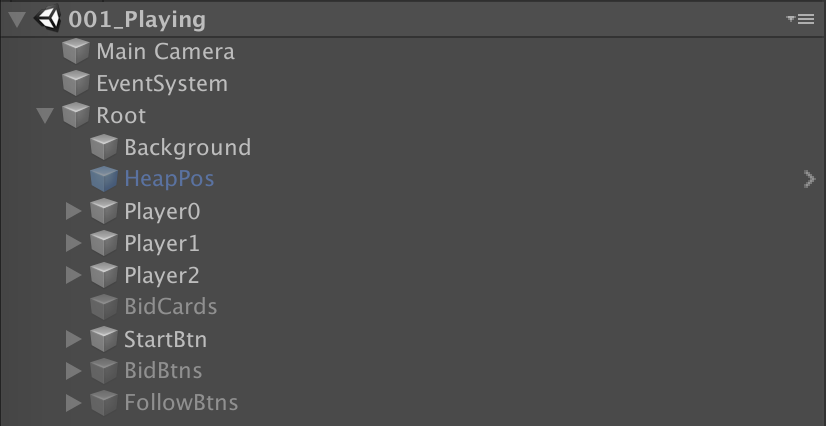The image size is (826, 426).
Task: Expand the Player2 foldout arrow
Action: tap(73, 275)
